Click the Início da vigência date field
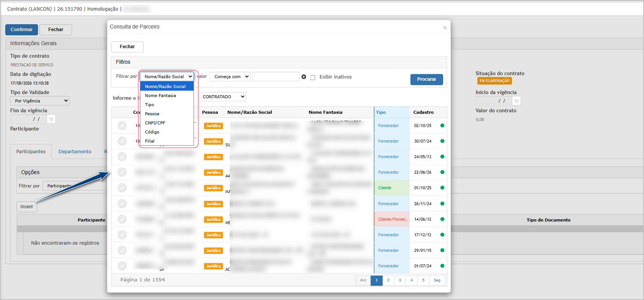 click(x=494, y=101)
